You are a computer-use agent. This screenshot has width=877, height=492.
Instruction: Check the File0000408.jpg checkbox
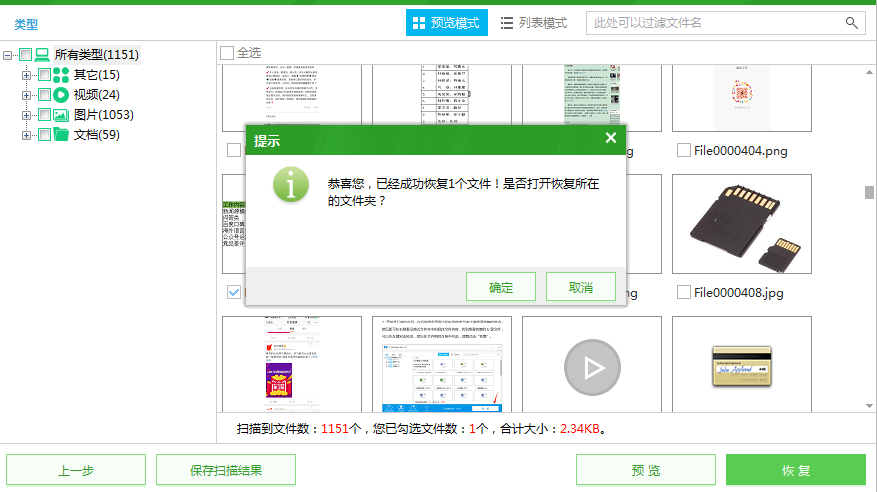pyautogui.click(x=683, y=292)
